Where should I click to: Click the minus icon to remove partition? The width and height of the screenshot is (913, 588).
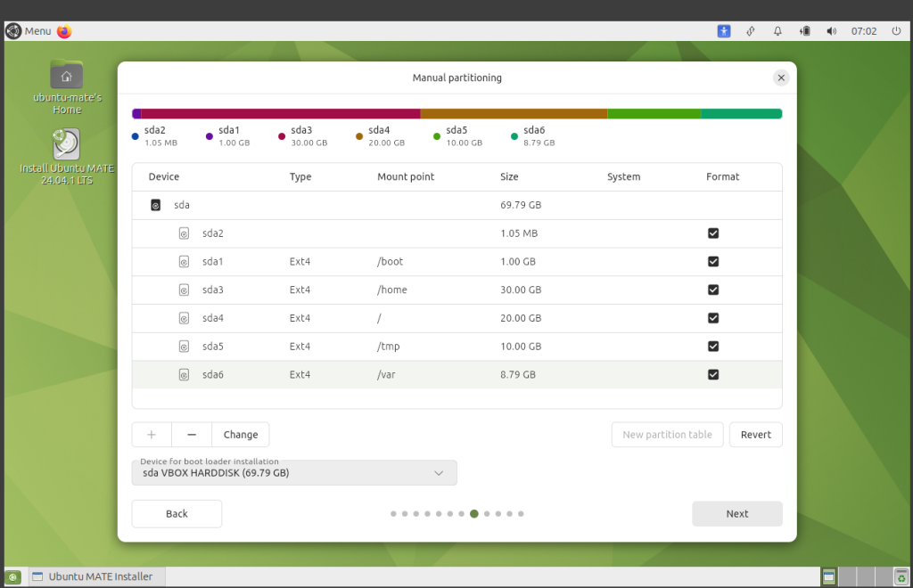[x=192, y=435]
